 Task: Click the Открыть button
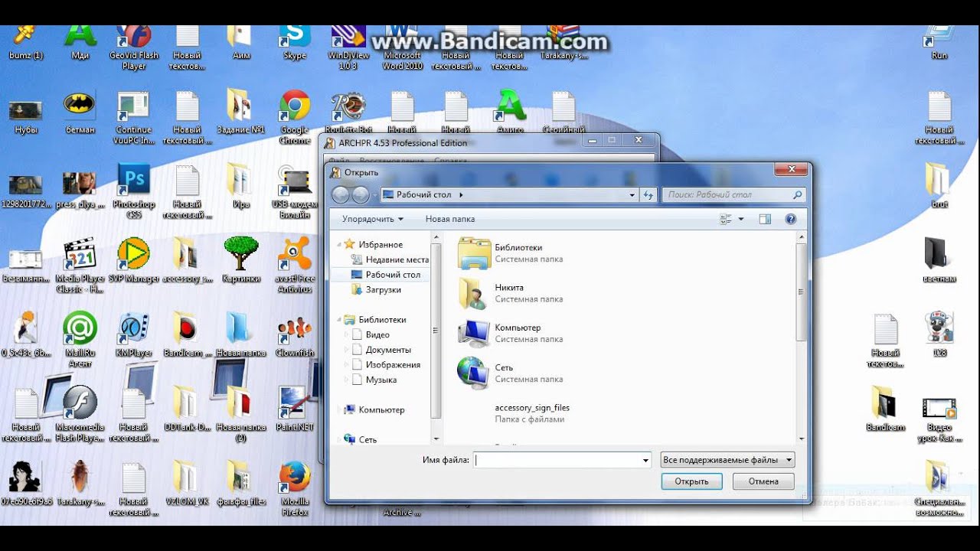(691, 481)
